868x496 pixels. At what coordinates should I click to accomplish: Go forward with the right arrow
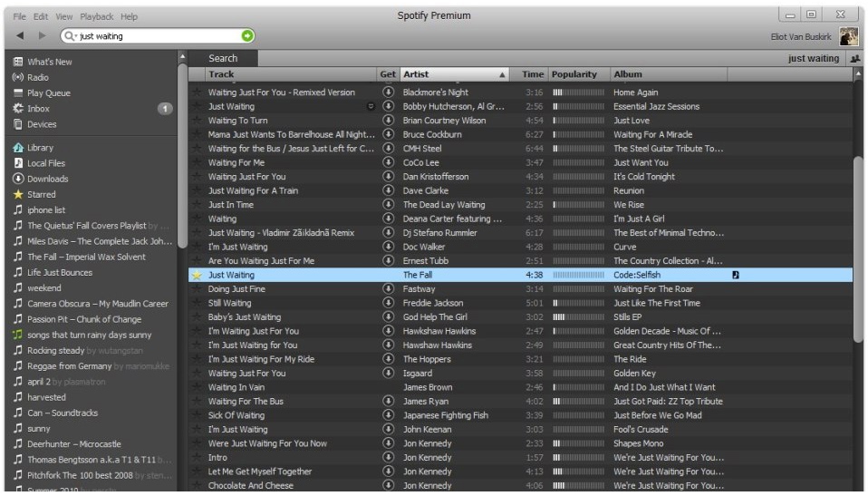coord(42,36)
